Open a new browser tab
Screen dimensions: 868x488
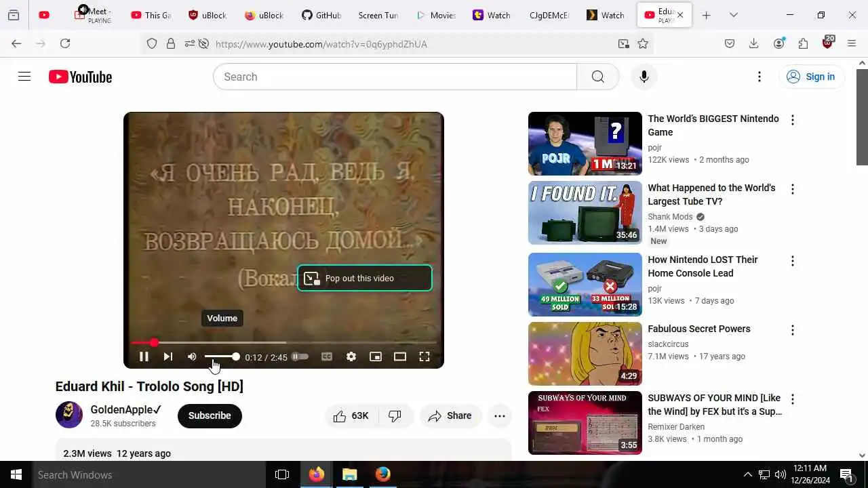tap(706, 15)
